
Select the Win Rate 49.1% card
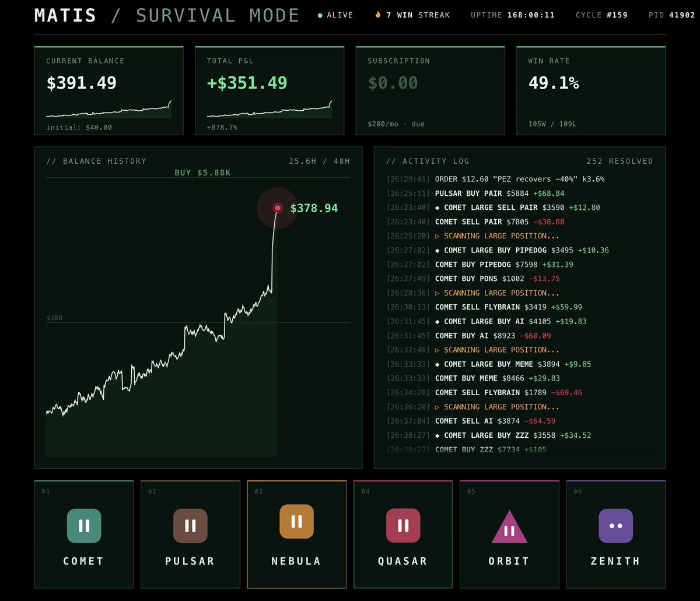click(x=591, y=90)
